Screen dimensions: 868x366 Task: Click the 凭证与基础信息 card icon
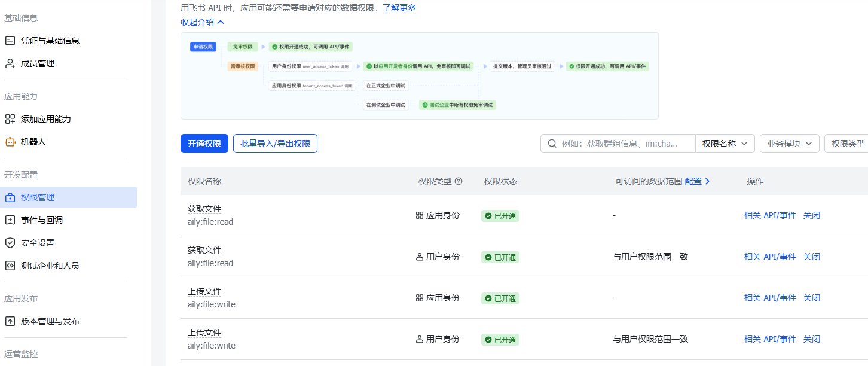(10, 41)
